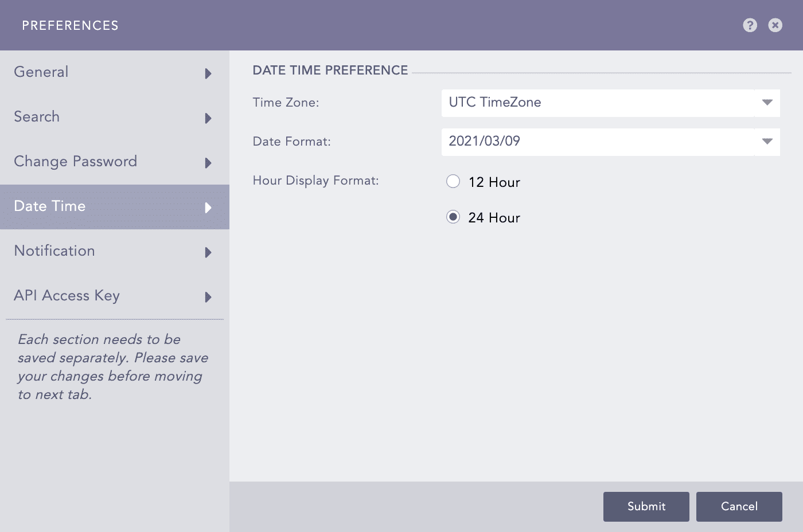The image size is (803, 532).
Task: Switch to the Notification tab
Action: [54, 251]
